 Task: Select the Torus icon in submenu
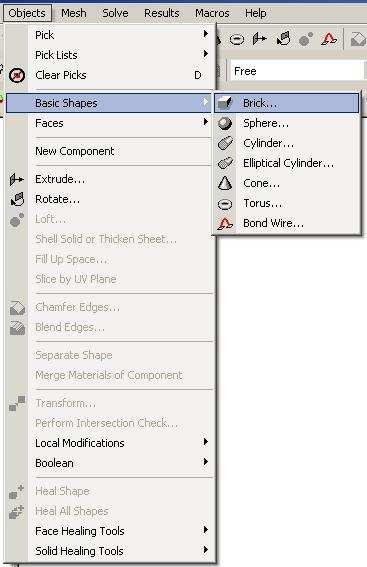pos(225,204)
